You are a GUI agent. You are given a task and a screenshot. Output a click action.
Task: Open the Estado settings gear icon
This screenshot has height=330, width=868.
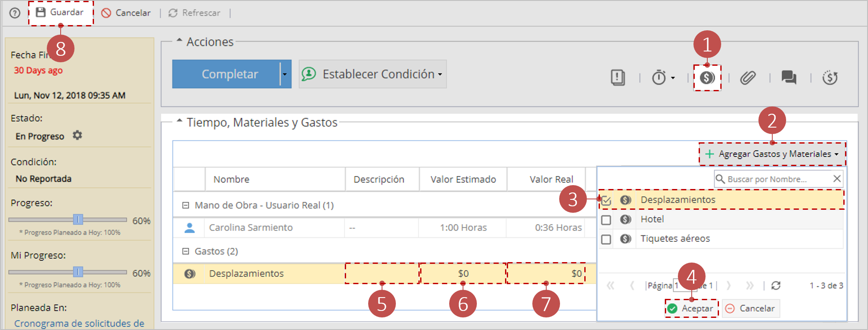77,135
